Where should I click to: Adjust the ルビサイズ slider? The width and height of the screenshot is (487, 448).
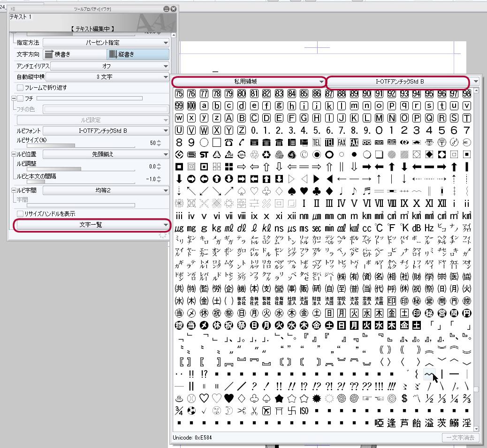click(x=81, y=145)
